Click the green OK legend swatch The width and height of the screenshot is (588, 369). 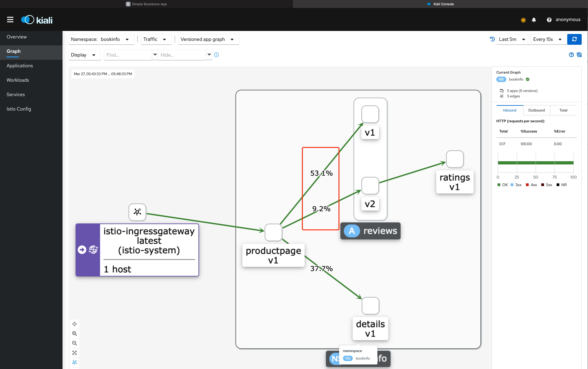499,185
